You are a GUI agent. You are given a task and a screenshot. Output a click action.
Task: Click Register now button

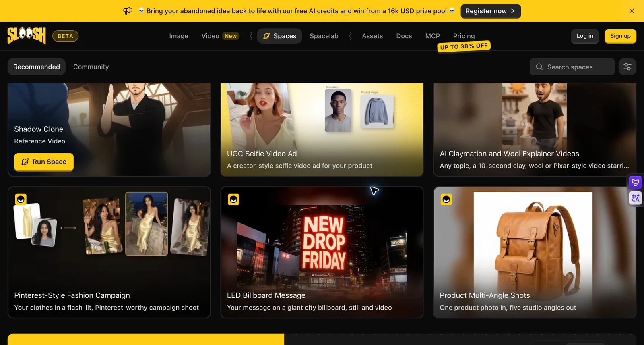(491, 11)
